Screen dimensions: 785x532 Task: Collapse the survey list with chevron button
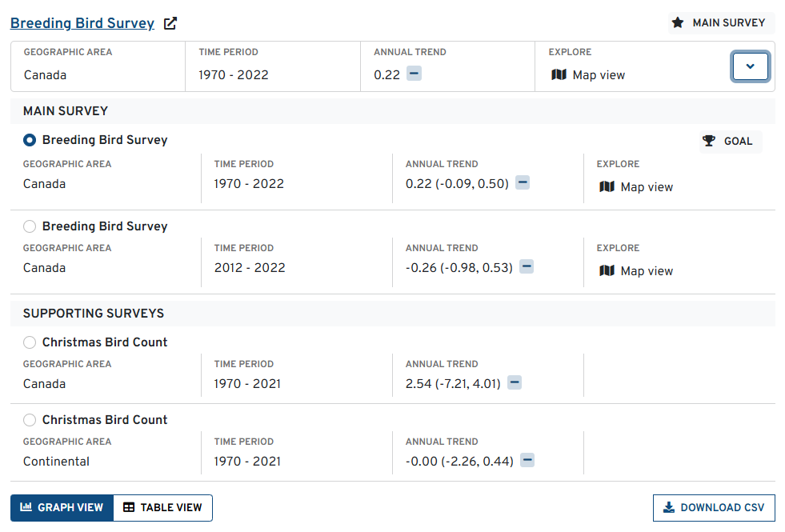(750, 66)
